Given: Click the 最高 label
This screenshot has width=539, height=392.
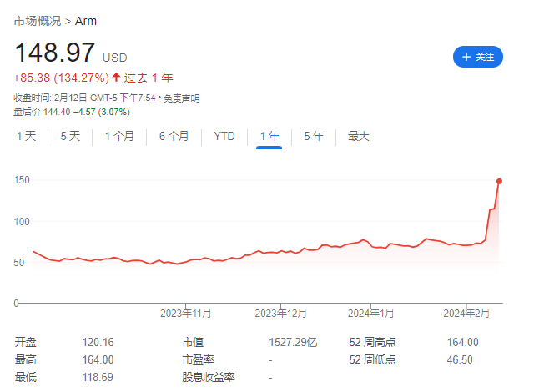Looking at the screenshot, I should (x=25, y=359).
